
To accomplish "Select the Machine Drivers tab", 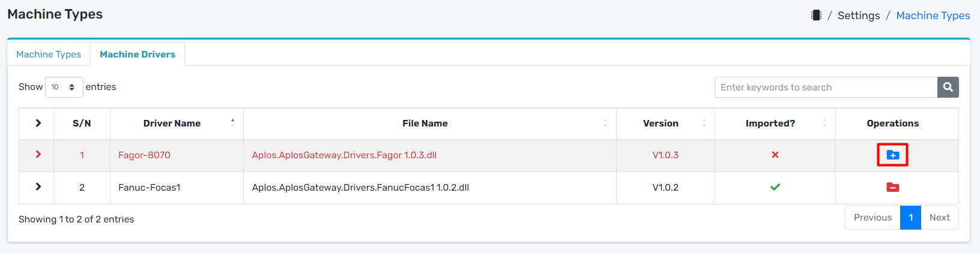I will tap(138, 55).
